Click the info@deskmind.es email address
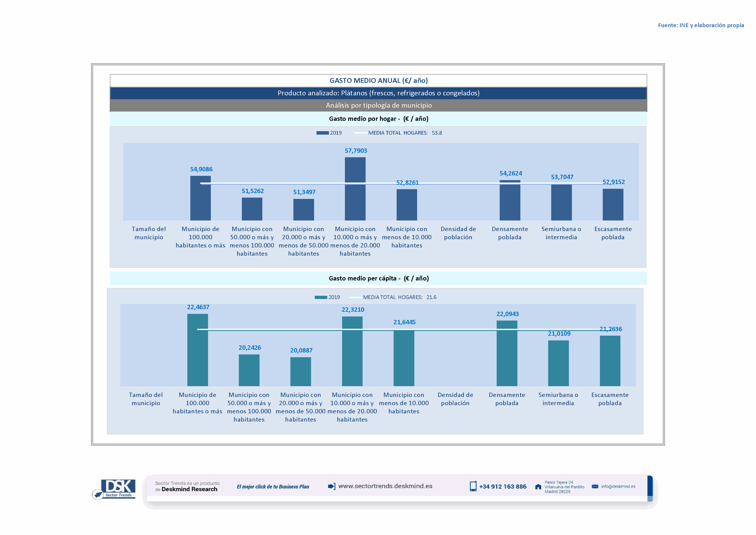Screen dimensions: 756x535 (x=618, y=486)
